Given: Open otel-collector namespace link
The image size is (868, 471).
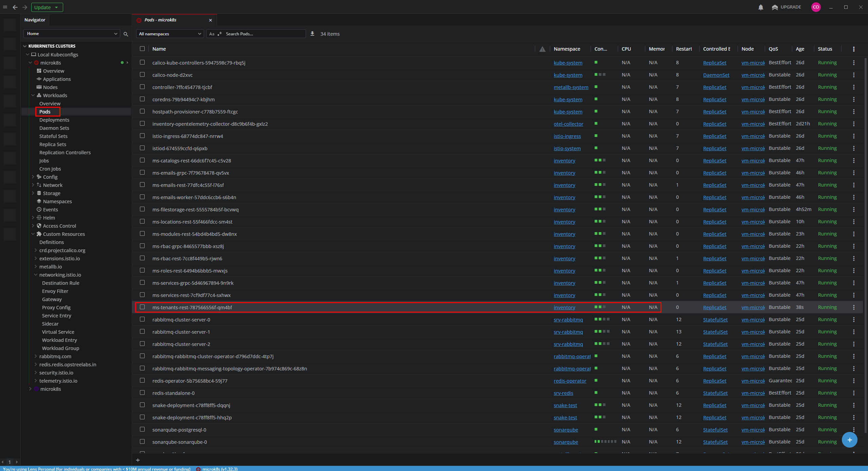Looking at the screenshot, I should coord(568,124).
